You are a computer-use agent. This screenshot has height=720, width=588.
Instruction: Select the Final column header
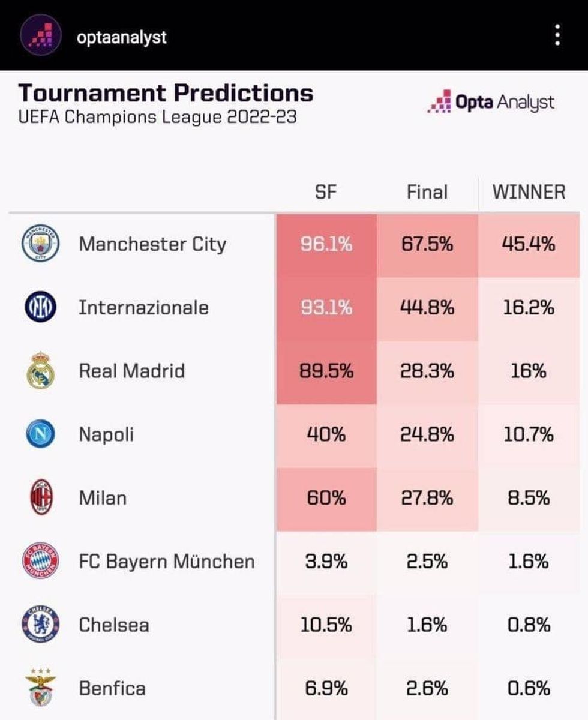coord(427,192)
